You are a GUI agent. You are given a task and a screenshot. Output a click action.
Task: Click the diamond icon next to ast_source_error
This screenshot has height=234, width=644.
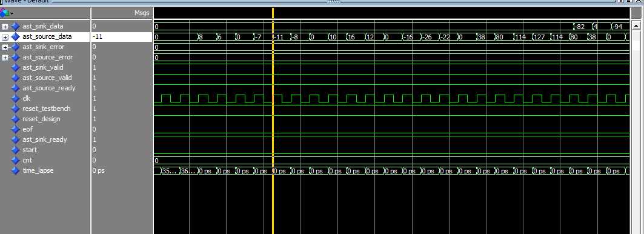16,57
